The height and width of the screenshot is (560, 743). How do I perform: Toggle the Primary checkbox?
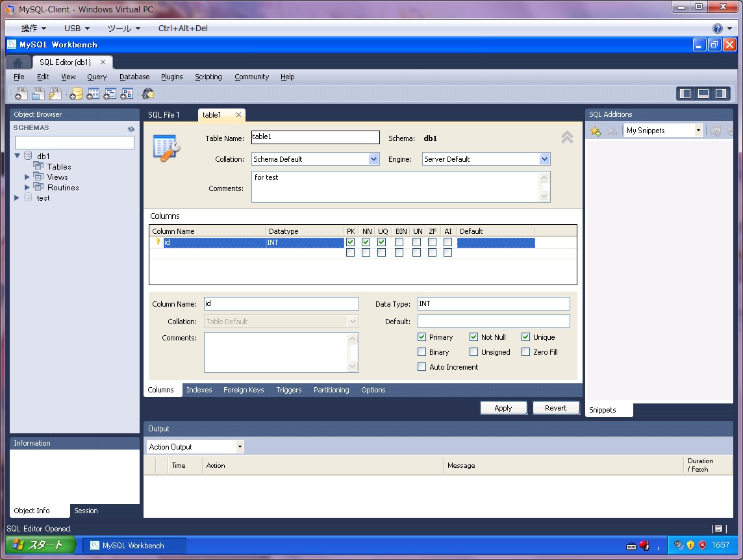(x=422, y=337)
